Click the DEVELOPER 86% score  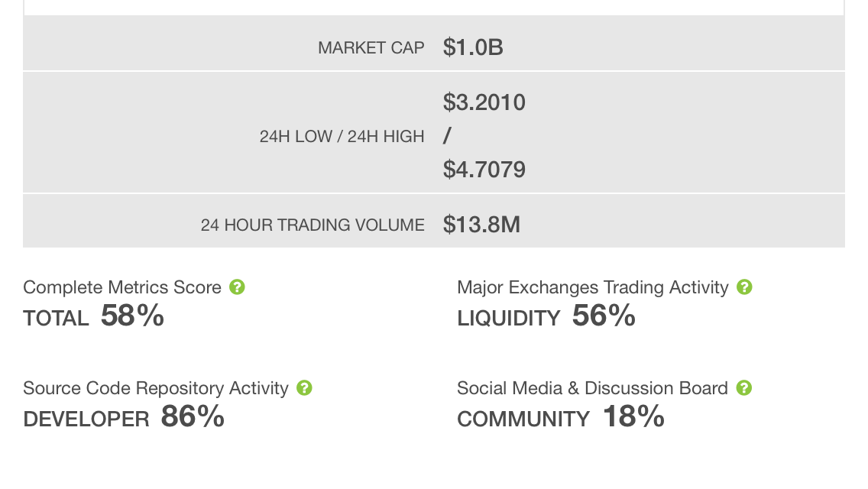(x=124, y=417)
